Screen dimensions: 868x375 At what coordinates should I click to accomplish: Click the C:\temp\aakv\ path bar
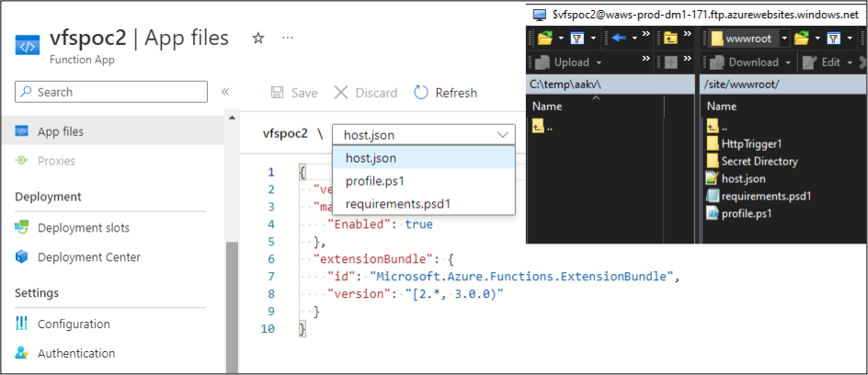[611, 85]
